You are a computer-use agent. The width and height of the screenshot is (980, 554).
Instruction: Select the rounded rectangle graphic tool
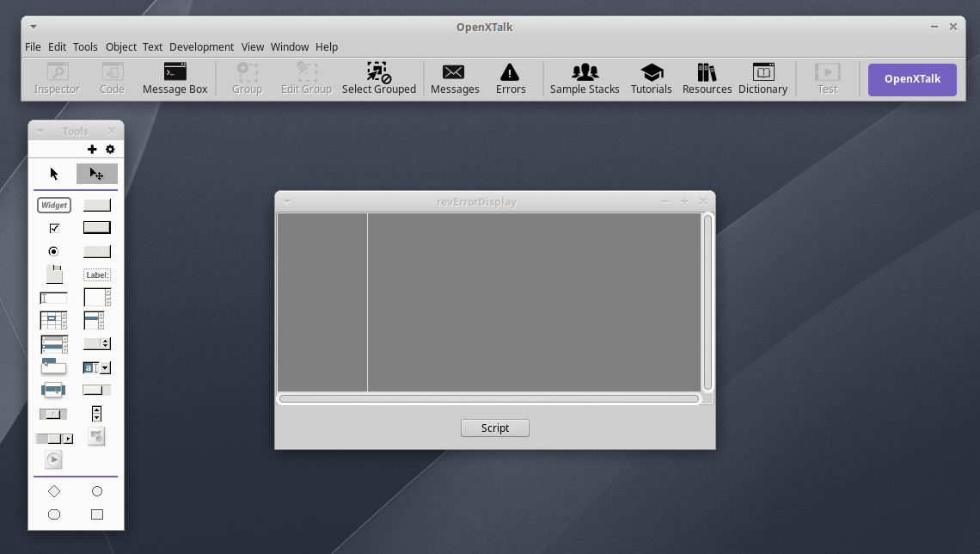(54, 514)
